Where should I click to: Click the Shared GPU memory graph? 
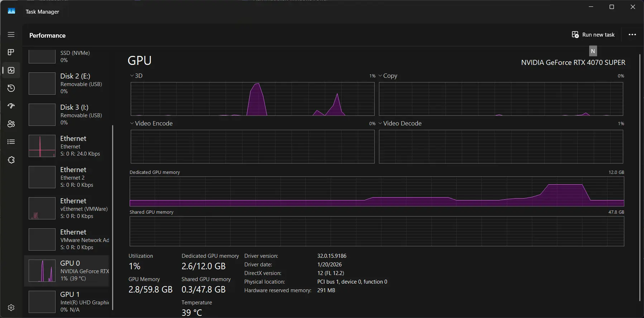click(377, 231)
